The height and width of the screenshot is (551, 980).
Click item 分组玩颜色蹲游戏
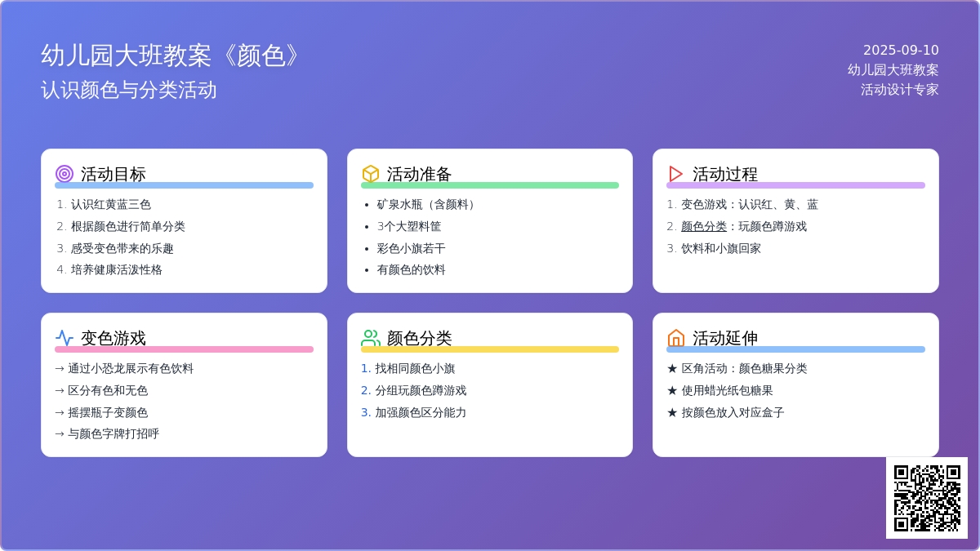coord(421,390)
